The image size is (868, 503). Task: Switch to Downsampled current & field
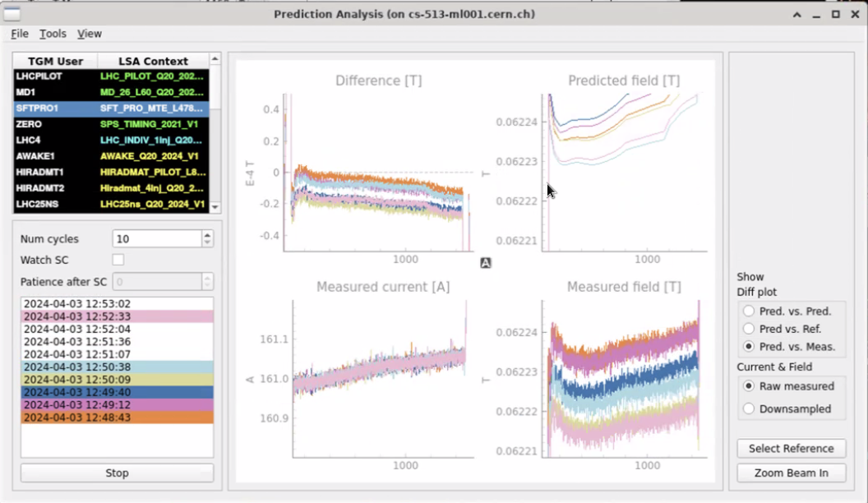tap(748, 408)
